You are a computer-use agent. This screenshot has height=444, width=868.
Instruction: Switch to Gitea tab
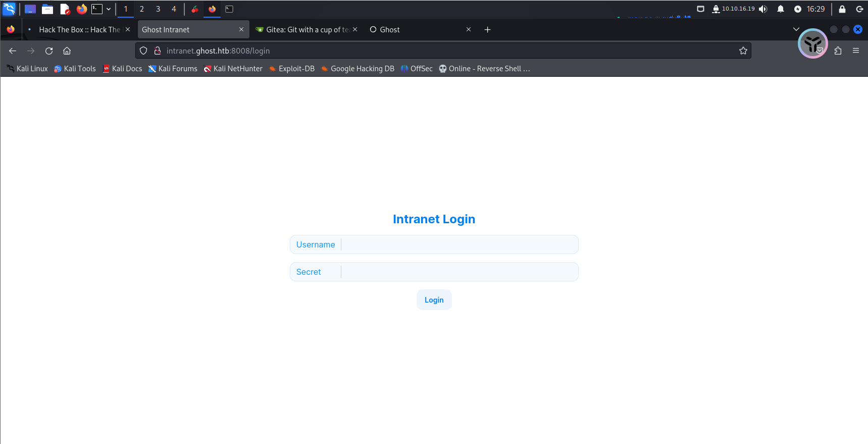click(303, 30)
